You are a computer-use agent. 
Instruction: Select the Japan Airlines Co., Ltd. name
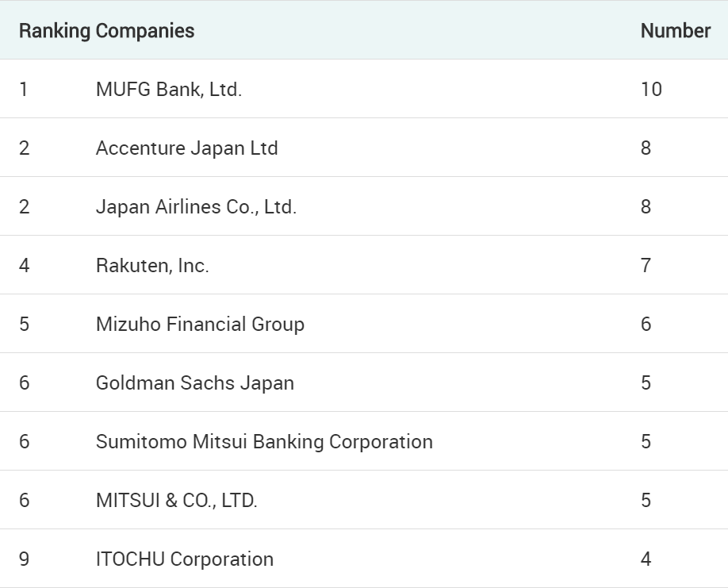coord(196,206)
